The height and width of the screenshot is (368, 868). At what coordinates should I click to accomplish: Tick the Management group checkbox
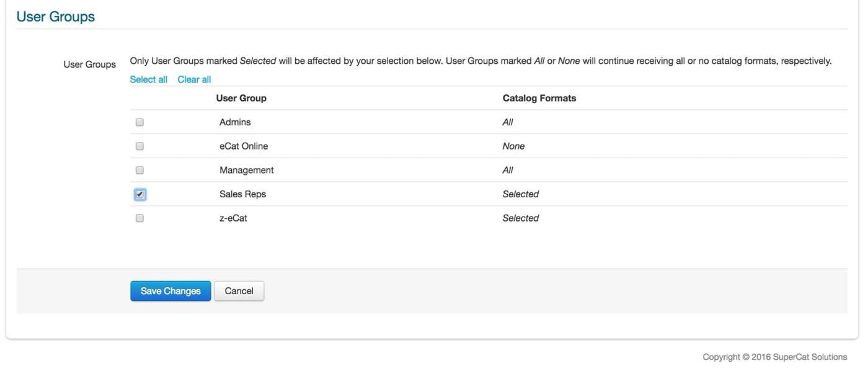pos(139,170)
